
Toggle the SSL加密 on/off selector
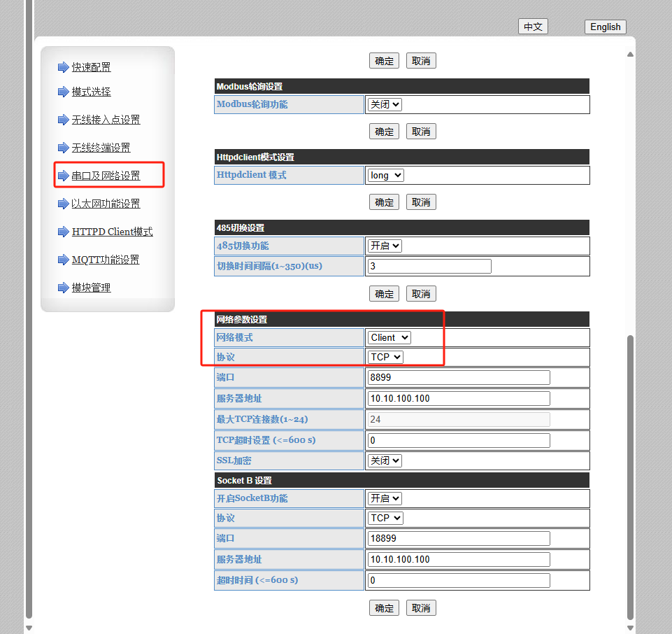click(385, 460)
